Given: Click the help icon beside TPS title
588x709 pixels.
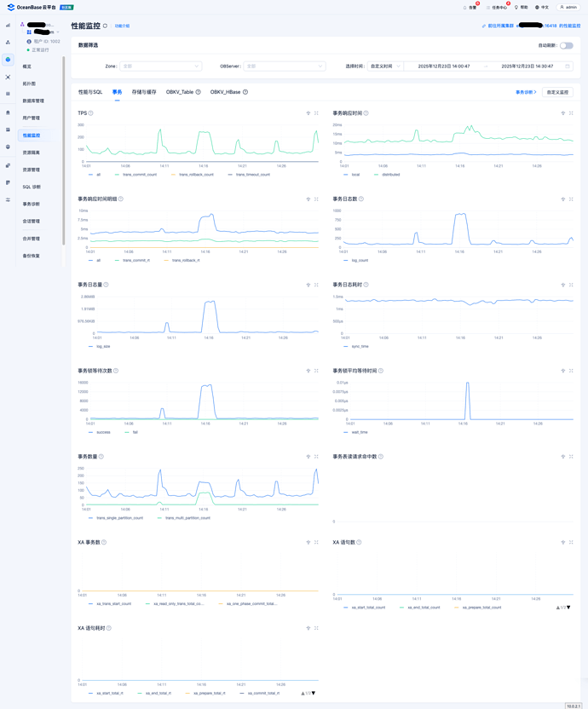Looking at the screenshot, I should click(x=91, y=113).
